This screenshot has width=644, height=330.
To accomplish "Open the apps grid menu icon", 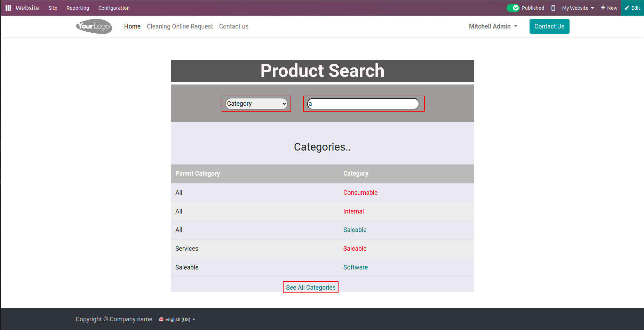I will [8, 8].
